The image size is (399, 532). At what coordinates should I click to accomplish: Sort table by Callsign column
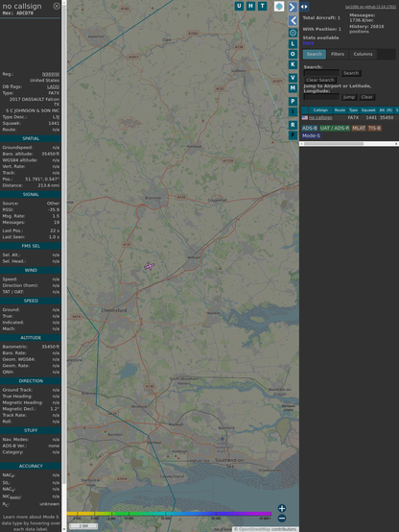[x=320, y=110]
